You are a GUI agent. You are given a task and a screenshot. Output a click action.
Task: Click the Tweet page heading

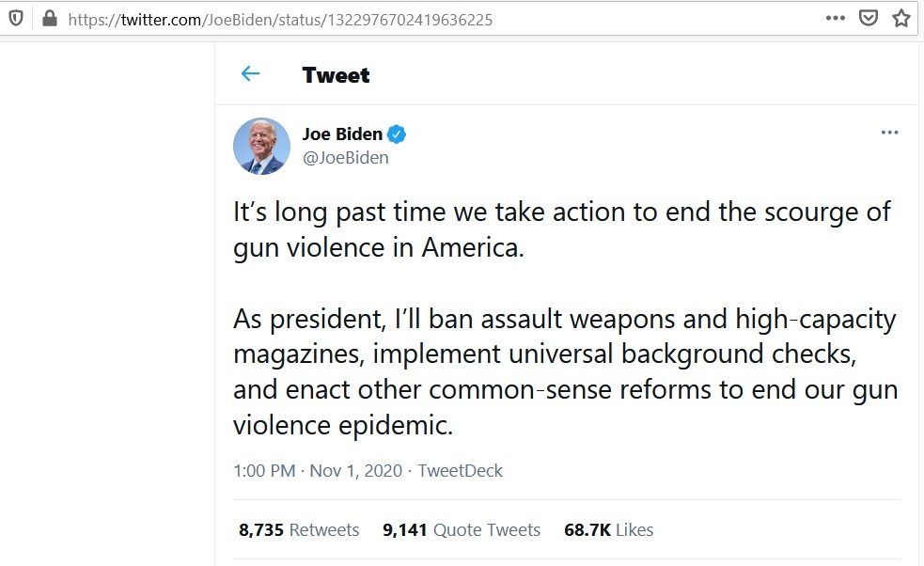[336, 75]
